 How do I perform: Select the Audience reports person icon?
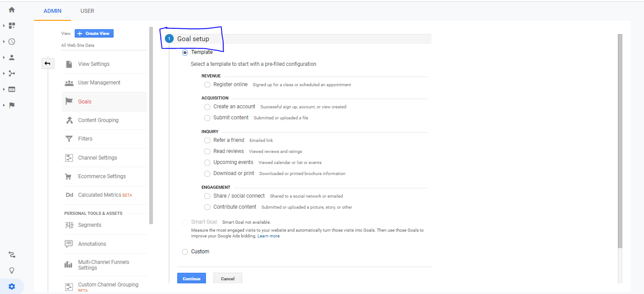tap(12, 57)
